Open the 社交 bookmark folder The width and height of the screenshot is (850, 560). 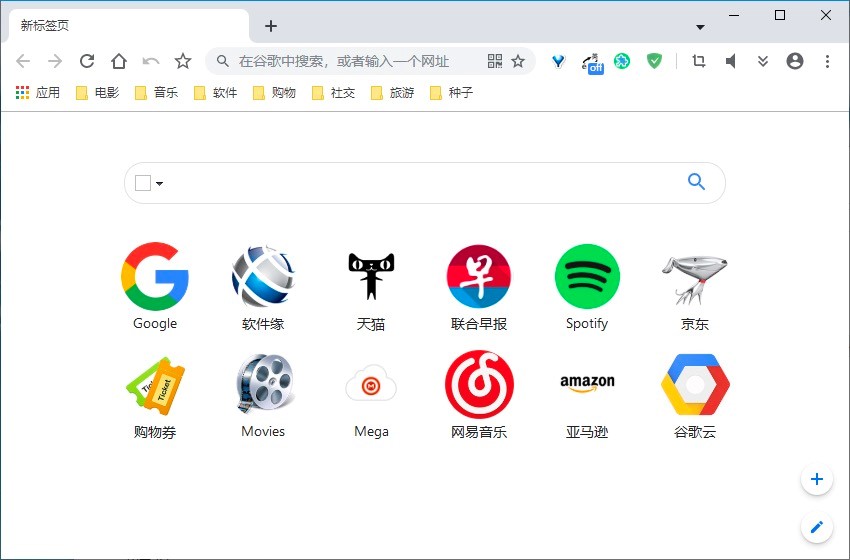(x=333, y=93)
